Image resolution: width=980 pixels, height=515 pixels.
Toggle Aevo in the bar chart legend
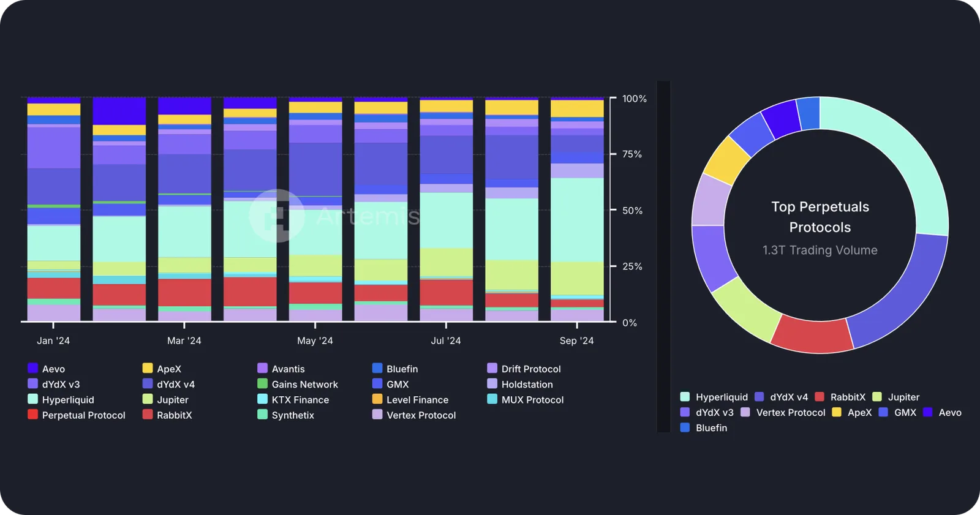pos(47,369)
